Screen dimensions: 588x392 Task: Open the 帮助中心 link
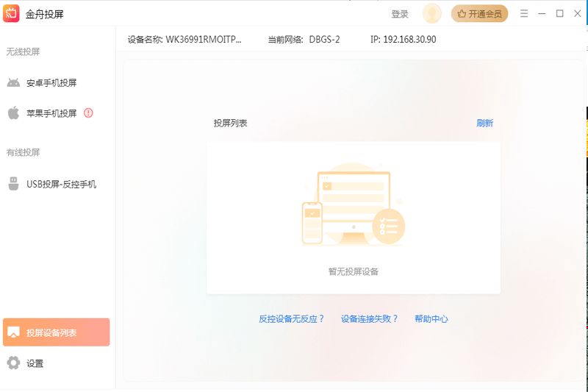[x=431, y=318]
